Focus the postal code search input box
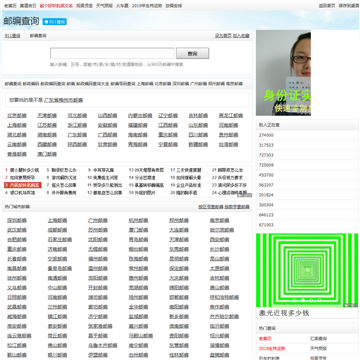Viewport: 360px width, 360px height. point(112,53)
